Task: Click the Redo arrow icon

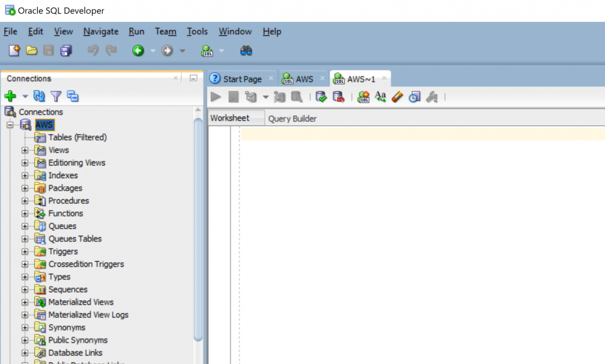Action: (x=111, y=51)
